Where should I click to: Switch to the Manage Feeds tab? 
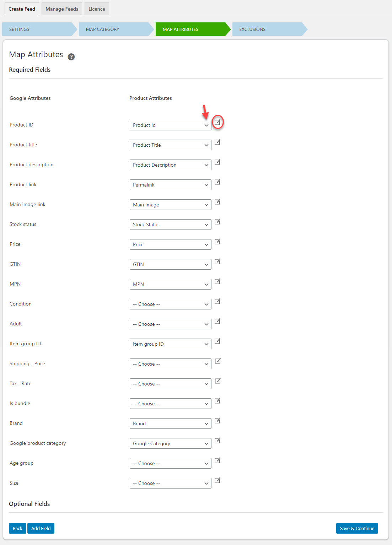coord(62,9)
